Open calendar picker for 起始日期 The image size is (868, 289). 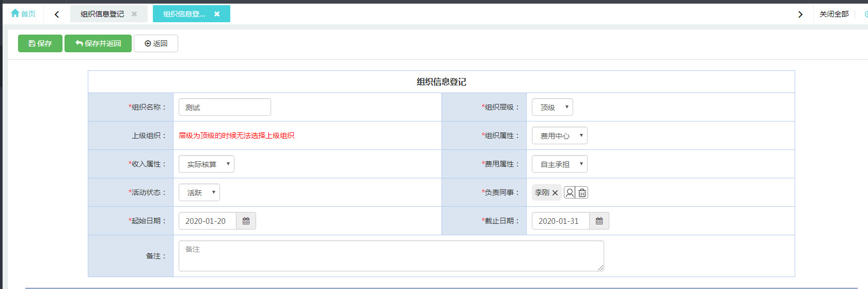tap(246, 221)
